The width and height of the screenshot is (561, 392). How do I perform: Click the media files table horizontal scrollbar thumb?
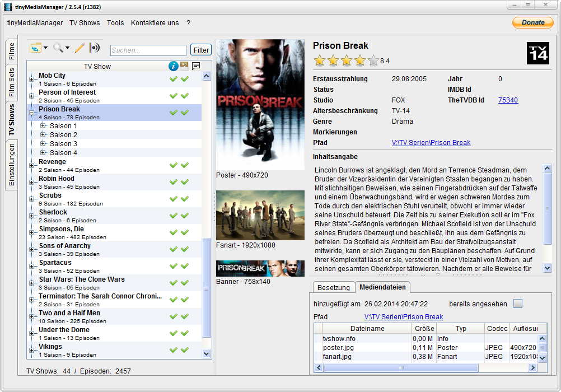pos(401,368)
